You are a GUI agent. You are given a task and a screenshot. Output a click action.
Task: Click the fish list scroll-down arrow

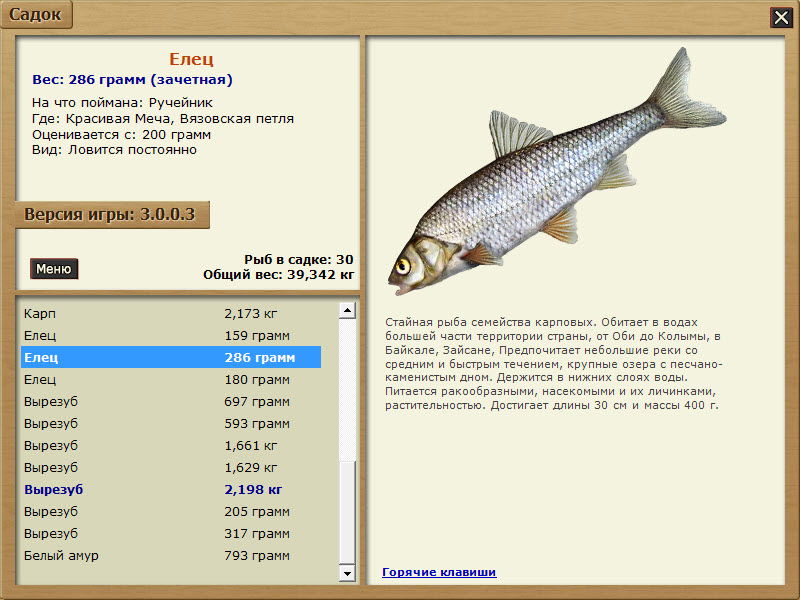[347, 574]
